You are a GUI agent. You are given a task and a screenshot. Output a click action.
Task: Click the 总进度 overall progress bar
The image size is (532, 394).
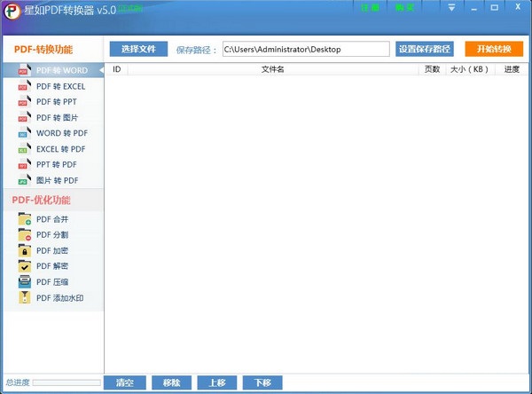[x=66, y=382]
